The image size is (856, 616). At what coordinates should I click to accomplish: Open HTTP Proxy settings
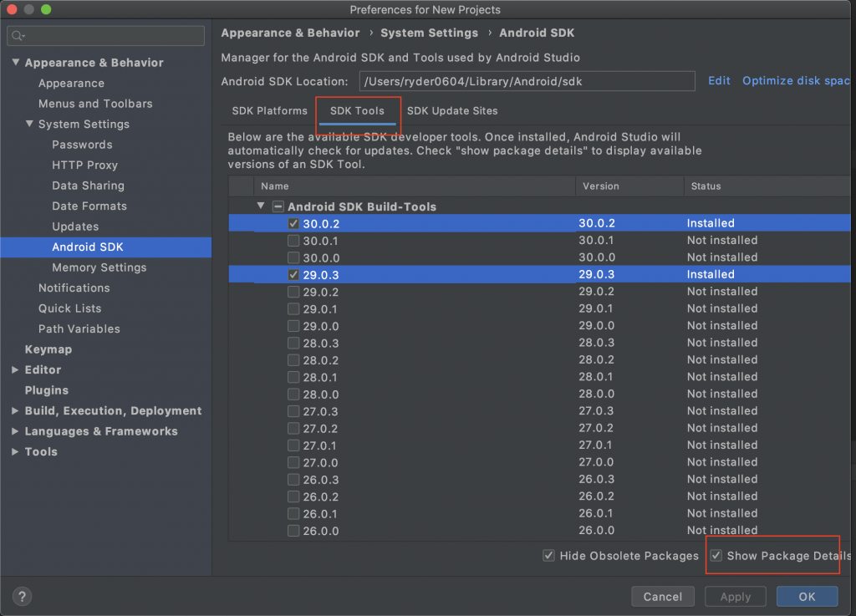pyautogui.click(x=84, y=165)
